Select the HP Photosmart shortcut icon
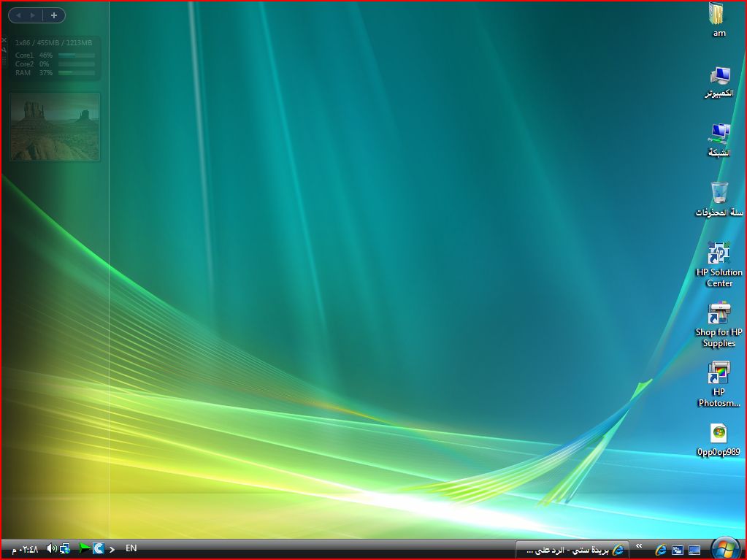Image resolution: width=747 pixels, height=560 pixels. (x=719, y=384)
